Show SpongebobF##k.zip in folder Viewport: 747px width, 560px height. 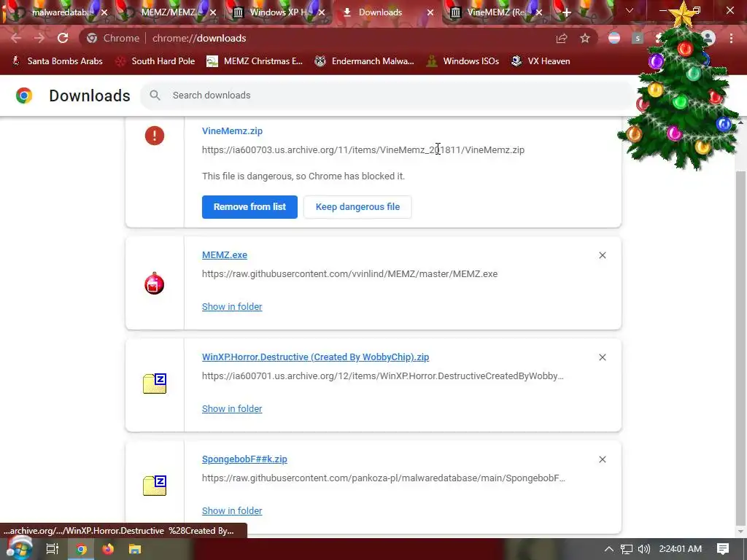(232, 511)
